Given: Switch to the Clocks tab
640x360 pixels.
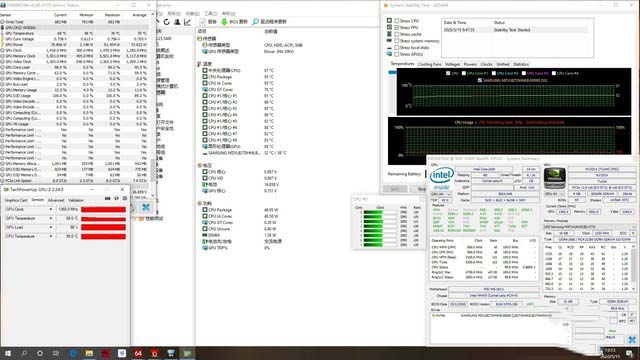Looking at the screenshot, I should point(487,64).
